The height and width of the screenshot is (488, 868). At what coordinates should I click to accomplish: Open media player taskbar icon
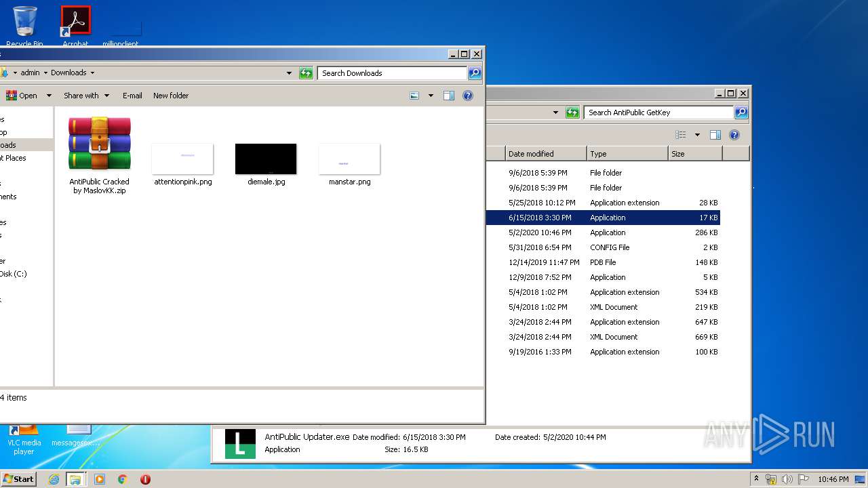[100, 479]
